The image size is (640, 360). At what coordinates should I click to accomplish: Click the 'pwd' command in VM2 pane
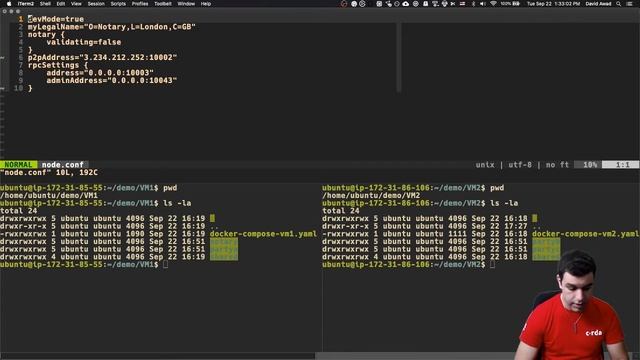pos(497,188)
